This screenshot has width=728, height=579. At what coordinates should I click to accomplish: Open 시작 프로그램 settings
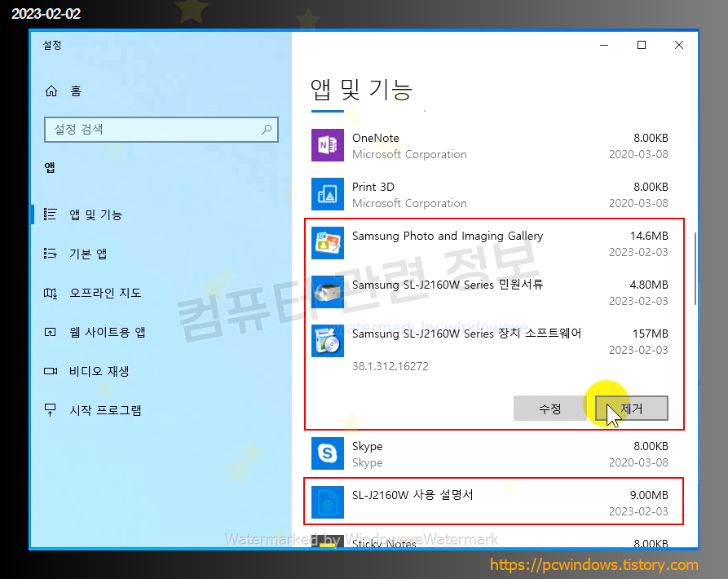coord(161,410)
